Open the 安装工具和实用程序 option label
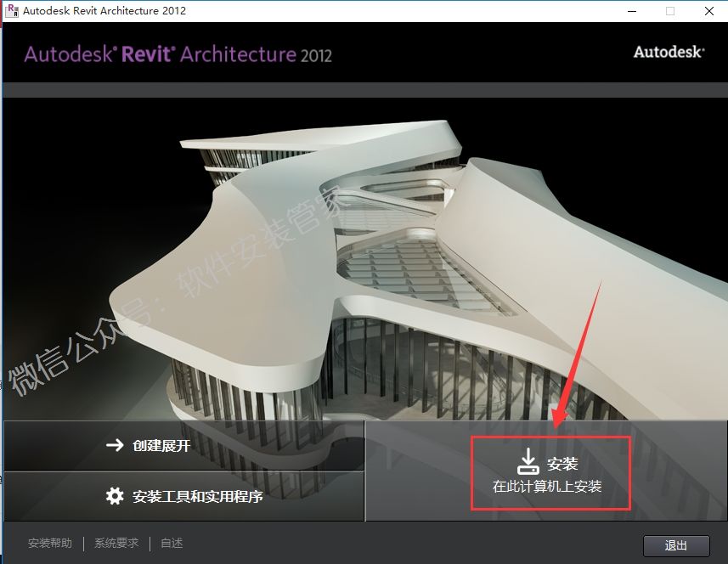The width and height of the screenshot is (728, 564). [x=198, y=496]
